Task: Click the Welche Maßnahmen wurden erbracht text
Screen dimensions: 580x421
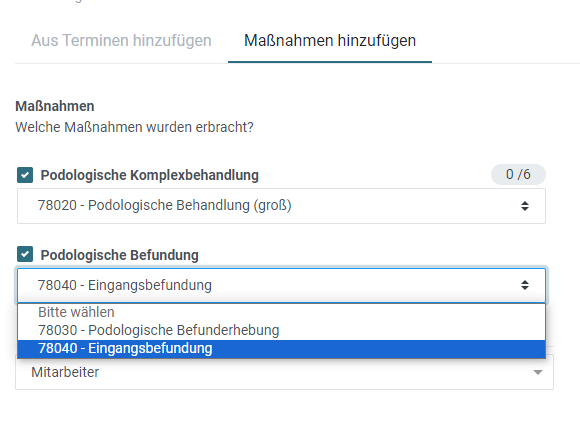Action: pyautogui.click(x=134, y=127)
